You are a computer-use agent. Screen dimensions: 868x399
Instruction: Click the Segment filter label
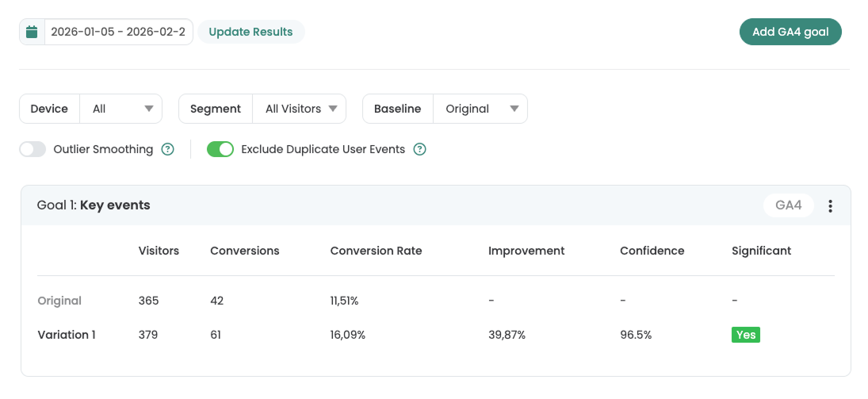216,109
